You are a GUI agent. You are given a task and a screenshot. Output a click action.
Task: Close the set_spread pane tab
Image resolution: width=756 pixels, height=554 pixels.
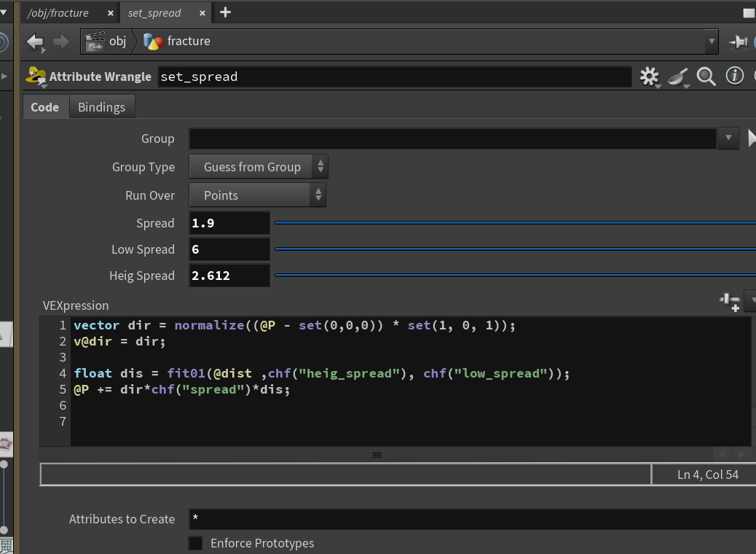[x=202, y=14]
